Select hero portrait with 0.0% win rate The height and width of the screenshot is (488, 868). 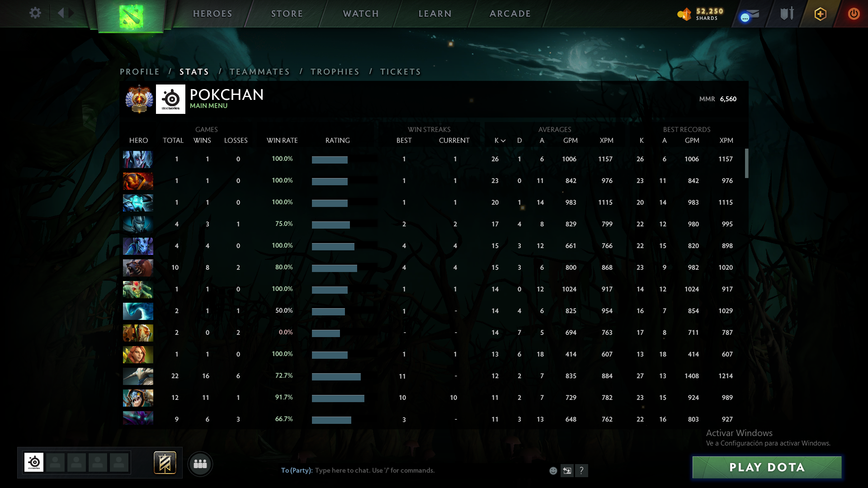[138, 333]
